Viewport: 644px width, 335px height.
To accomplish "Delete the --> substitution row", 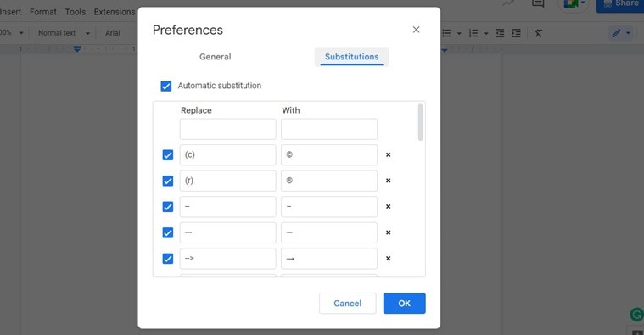I will pos(388,258).
